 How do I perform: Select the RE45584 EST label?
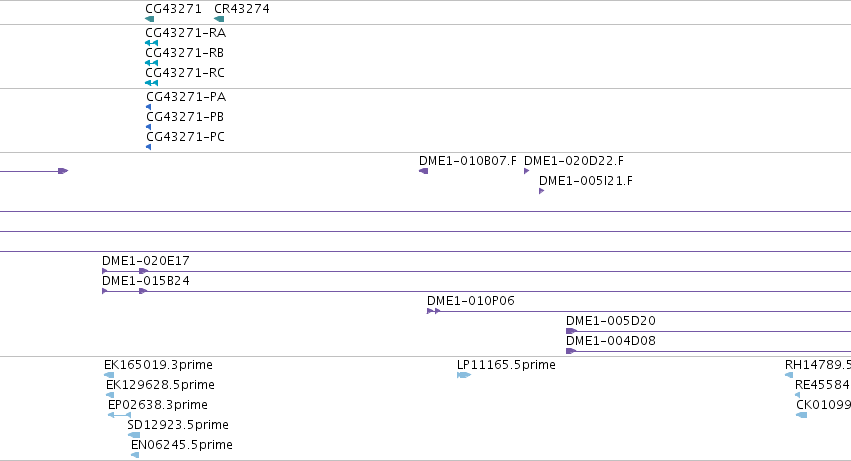point(823,385)
